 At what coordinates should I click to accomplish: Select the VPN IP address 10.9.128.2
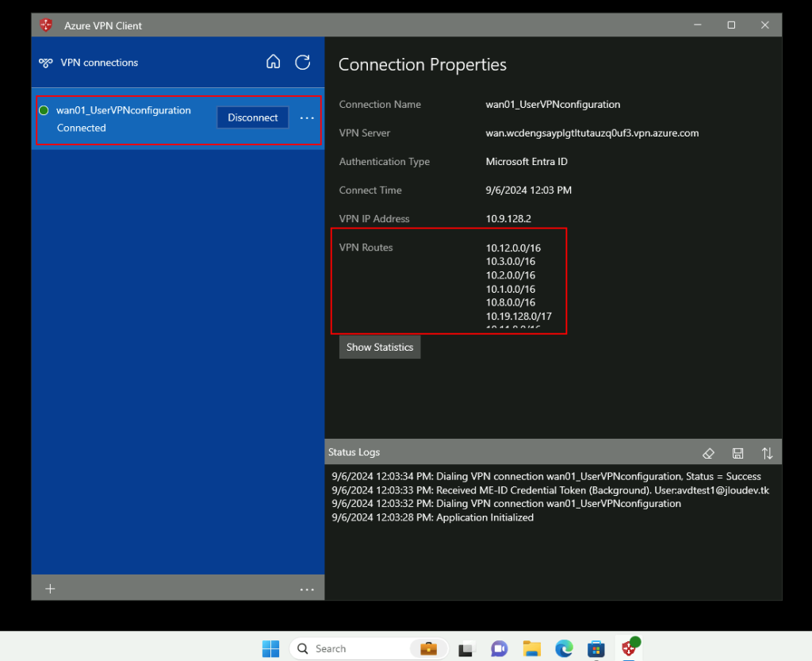pyautogui.click(x=508, y=218)
